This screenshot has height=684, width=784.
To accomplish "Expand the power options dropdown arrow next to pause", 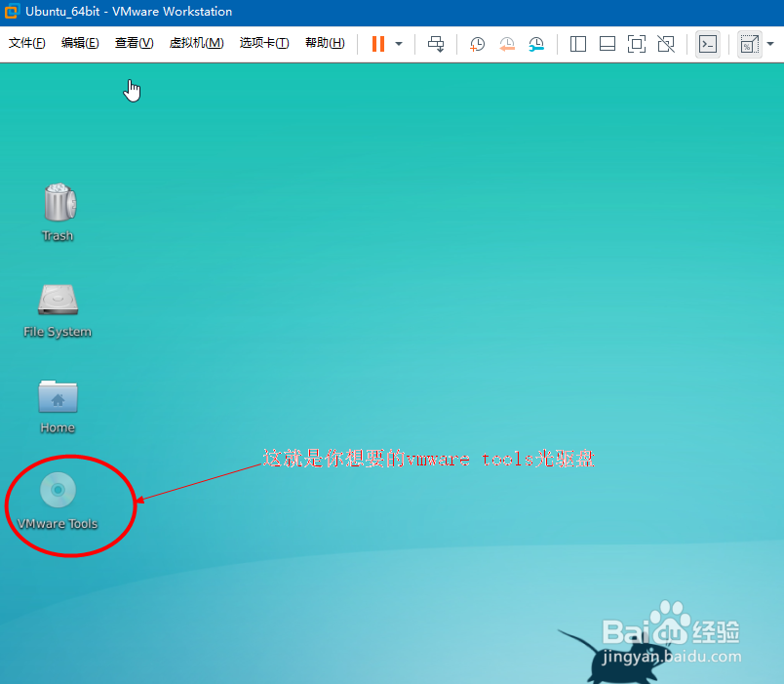I will pos(399,44).
